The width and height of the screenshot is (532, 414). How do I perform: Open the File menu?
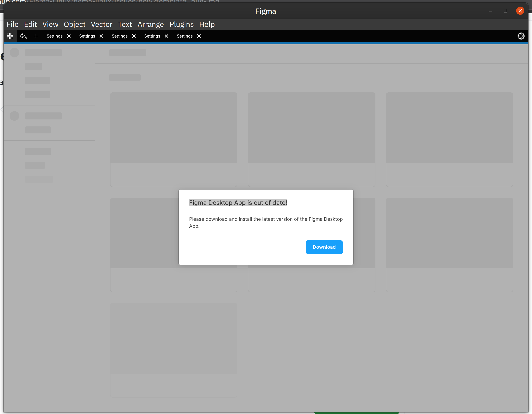click(12, 24)
